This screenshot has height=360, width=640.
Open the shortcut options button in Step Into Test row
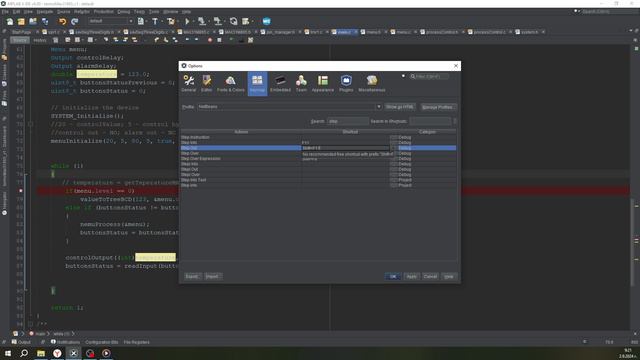(x=393, y=180)
